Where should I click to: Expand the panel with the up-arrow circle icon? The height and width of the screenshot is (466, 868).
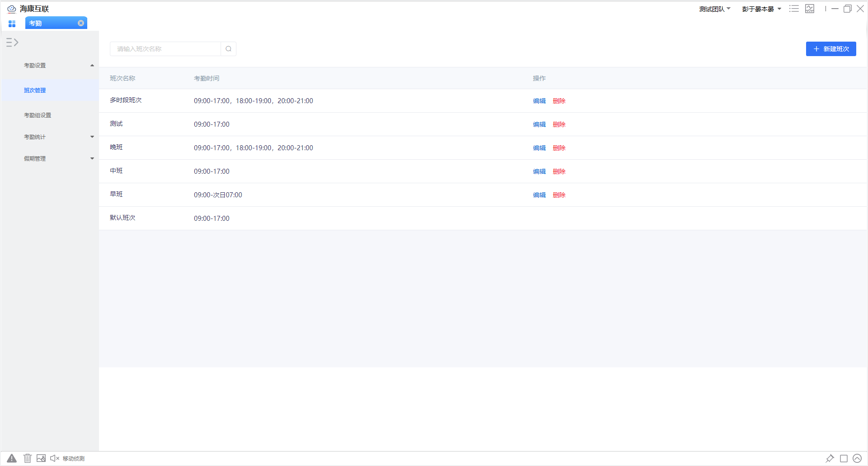click(x=857, y=458)
